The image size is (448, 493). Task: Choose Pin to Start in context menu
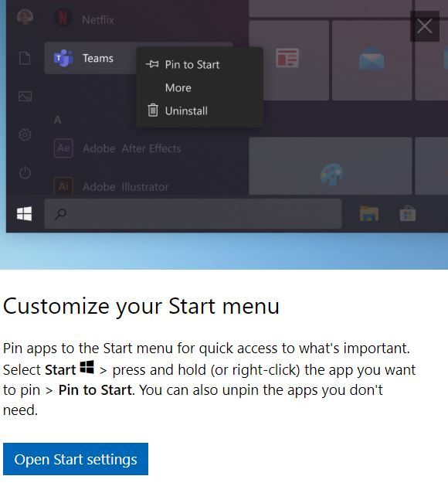199,64
